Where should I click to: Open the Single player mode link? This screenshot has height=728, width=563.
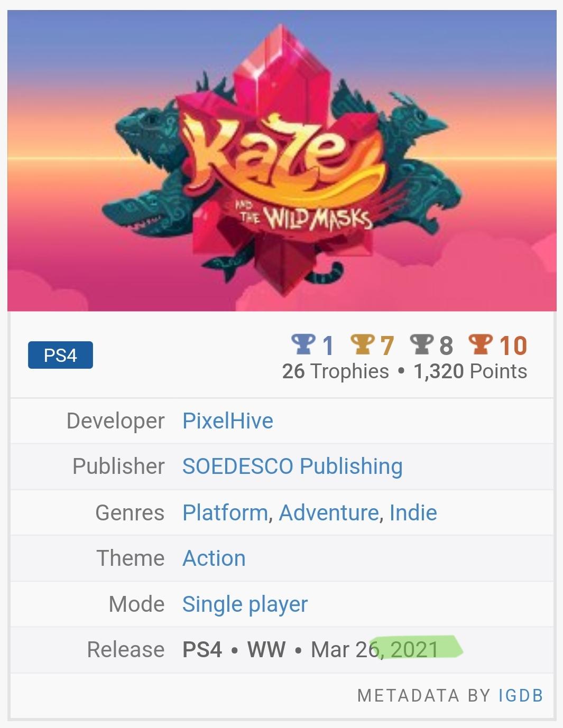pos(245,604)
